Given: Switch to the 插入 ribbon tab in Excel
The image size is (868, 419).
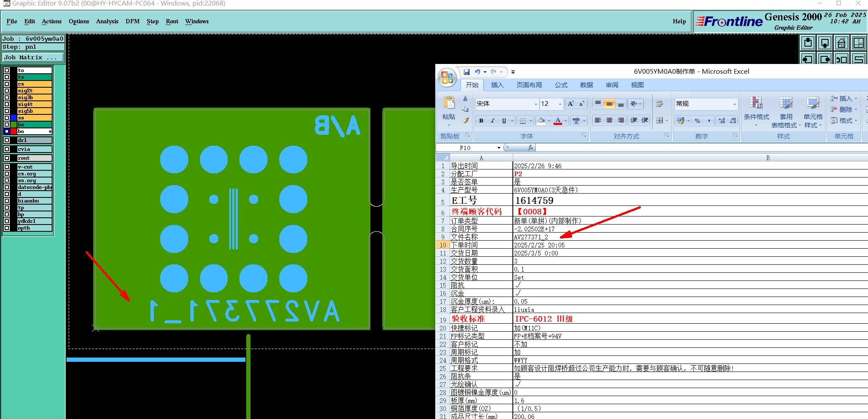Looking at the screenshot, I should pyautogui.click(x=498, y=85).
